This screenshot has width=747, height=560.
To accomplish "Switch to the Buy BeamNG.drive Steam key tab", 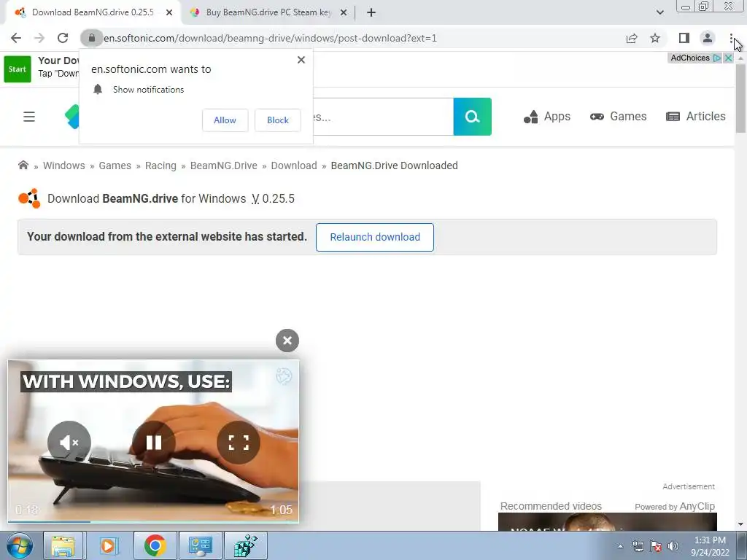I will [x=268, y=12].
